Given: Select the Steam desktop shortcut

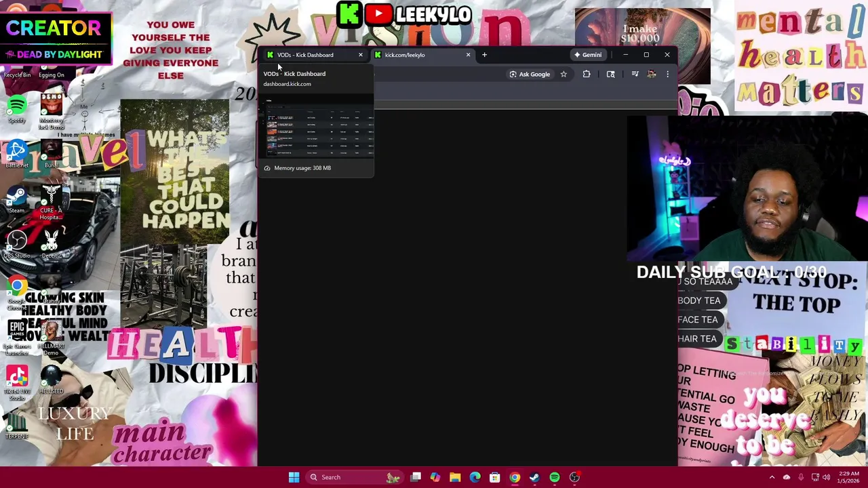Looking at the screenshot, I should point(17,200).
